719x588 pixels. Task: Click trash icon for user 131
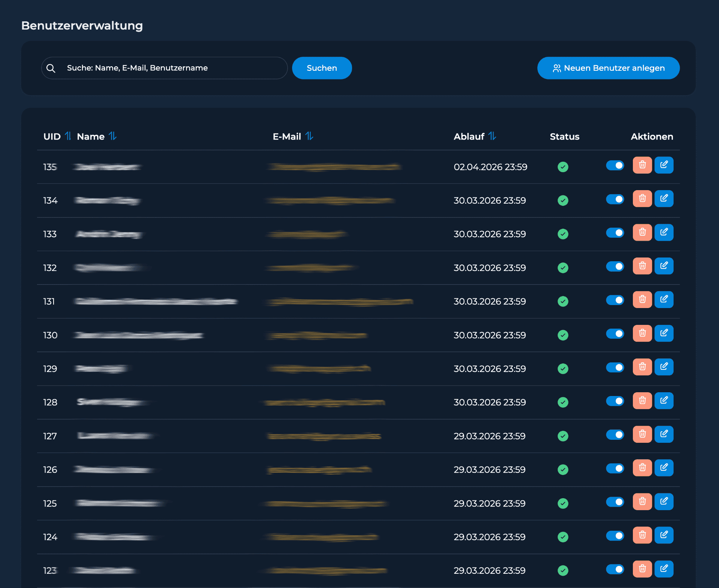(642, 300)
